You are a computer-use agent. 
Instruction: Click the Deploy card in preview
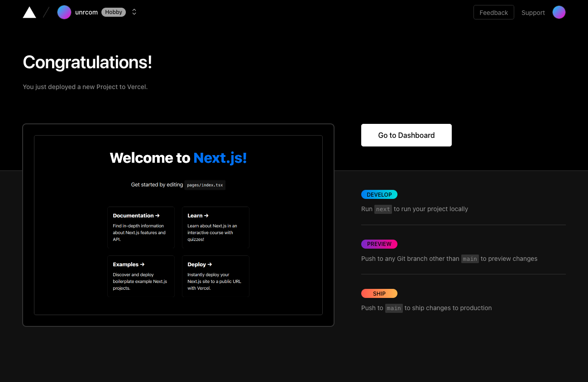(215, 276)
